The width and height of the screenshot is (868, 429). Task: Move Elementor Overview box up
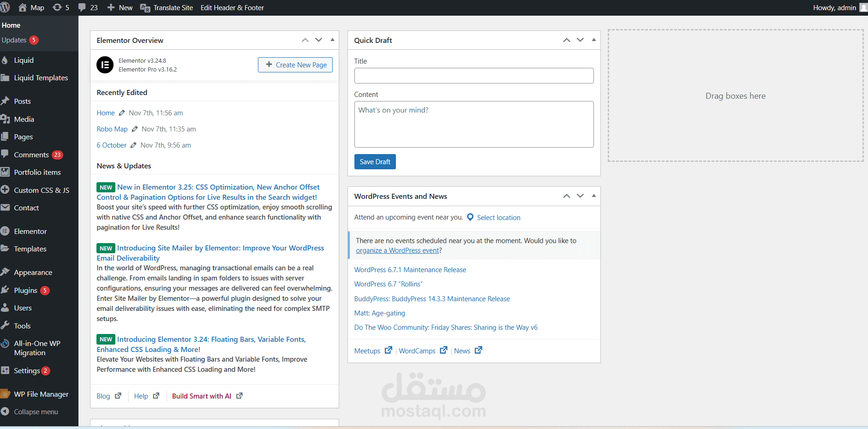(x=305, y=40)
